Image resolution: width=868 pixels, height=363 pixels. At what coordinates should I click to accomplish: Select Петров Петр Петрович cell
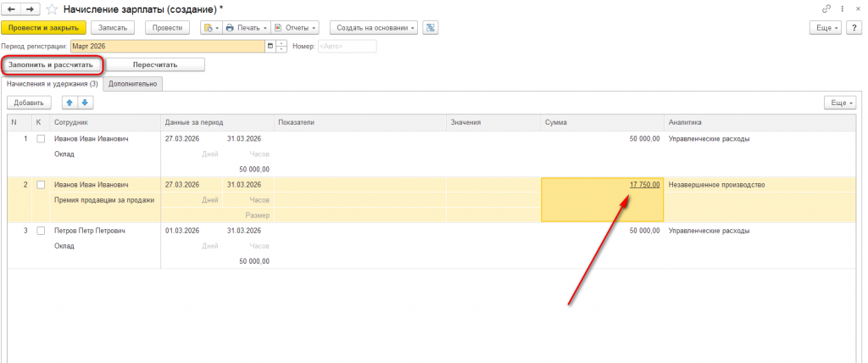pos(90,231)
